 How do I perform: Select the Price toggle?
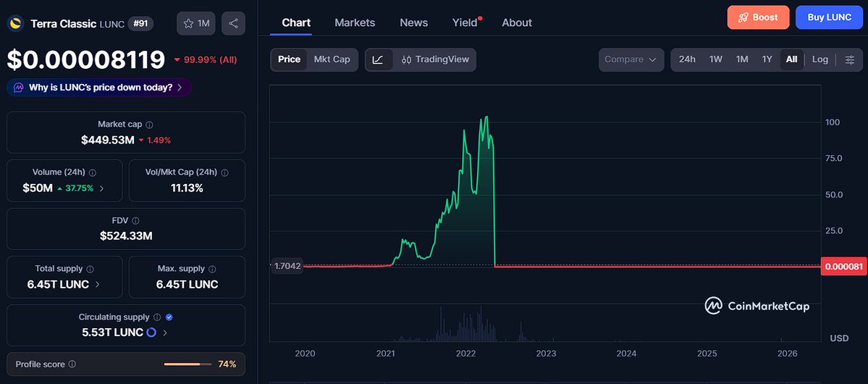point(289,59)
